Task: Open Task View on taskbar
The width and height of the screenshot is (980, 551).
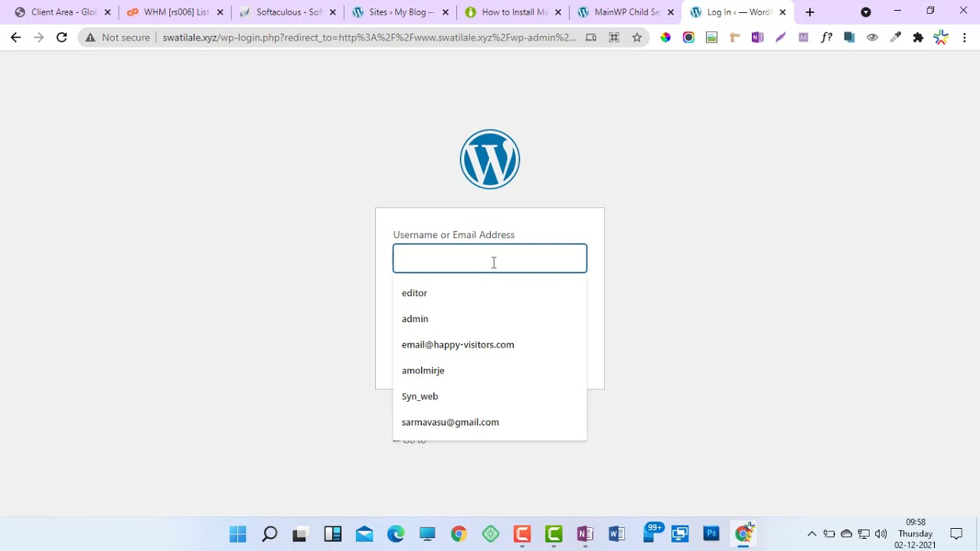Action: pyautogui.click(x=300, y=534)
